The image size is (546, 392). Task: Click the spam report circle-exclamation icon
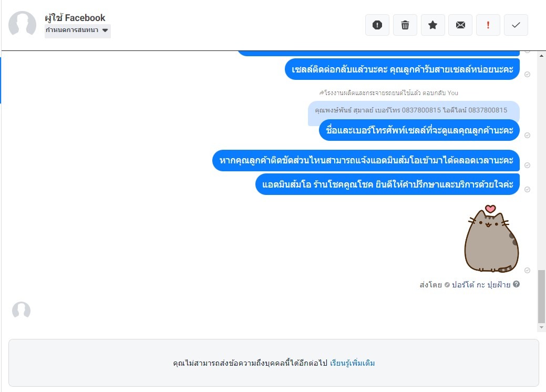pos(377,25)
